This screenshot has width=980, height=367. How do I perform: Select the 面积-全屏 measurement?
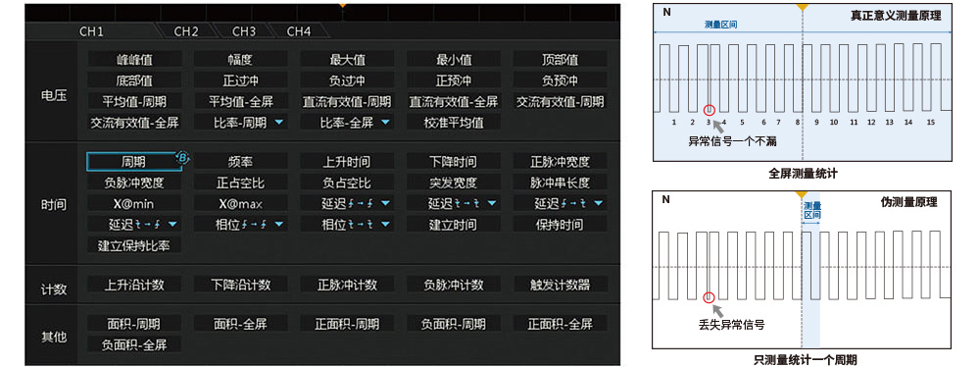[241, 324]
